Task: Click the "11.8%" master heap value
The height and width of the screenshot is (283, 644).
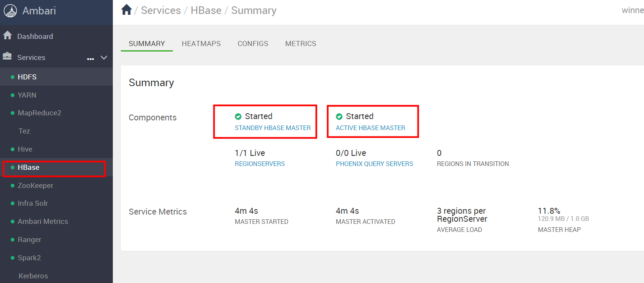Action: click(549, 211)
